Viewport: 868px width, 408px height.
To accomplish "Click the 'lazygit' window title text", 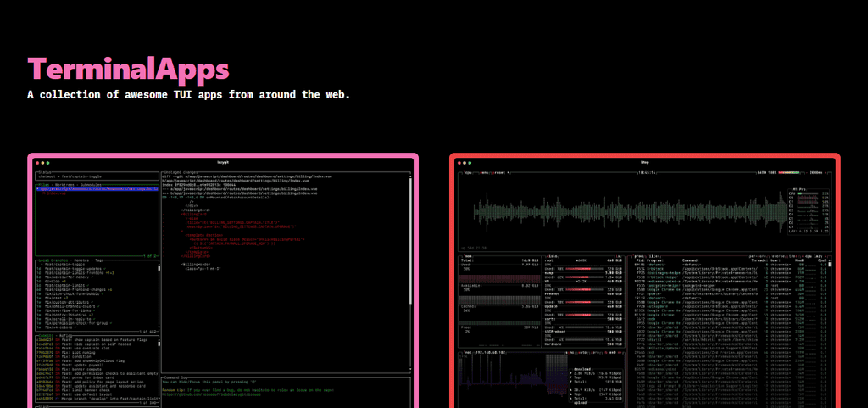I will 223,162.
